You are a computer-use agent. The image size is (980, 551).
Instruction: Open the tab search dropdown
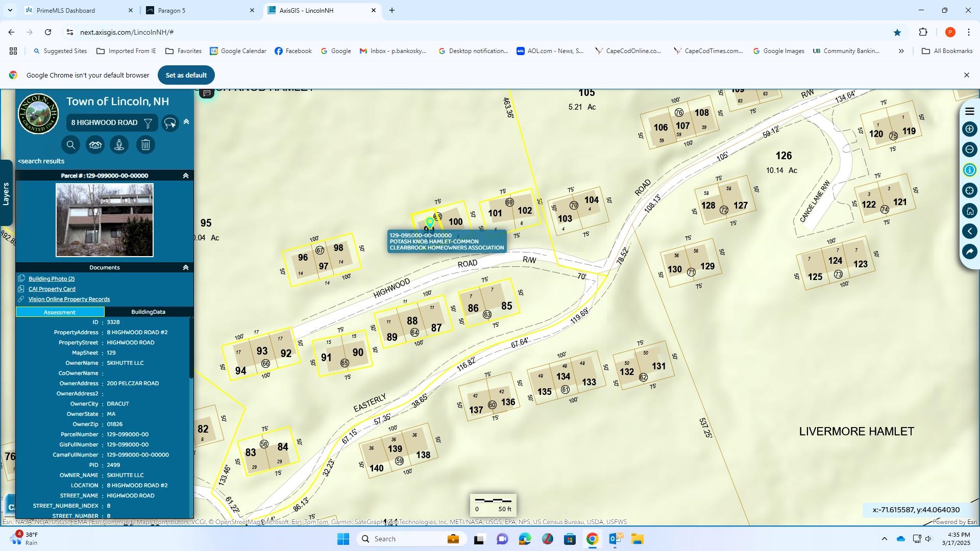tap(10, 10)
